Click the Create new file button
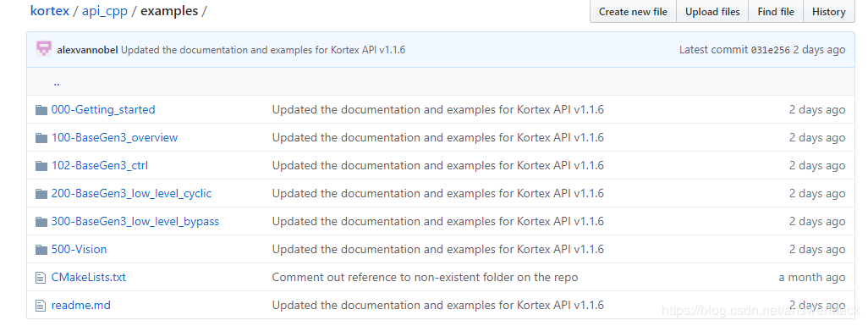 [633, 12]
